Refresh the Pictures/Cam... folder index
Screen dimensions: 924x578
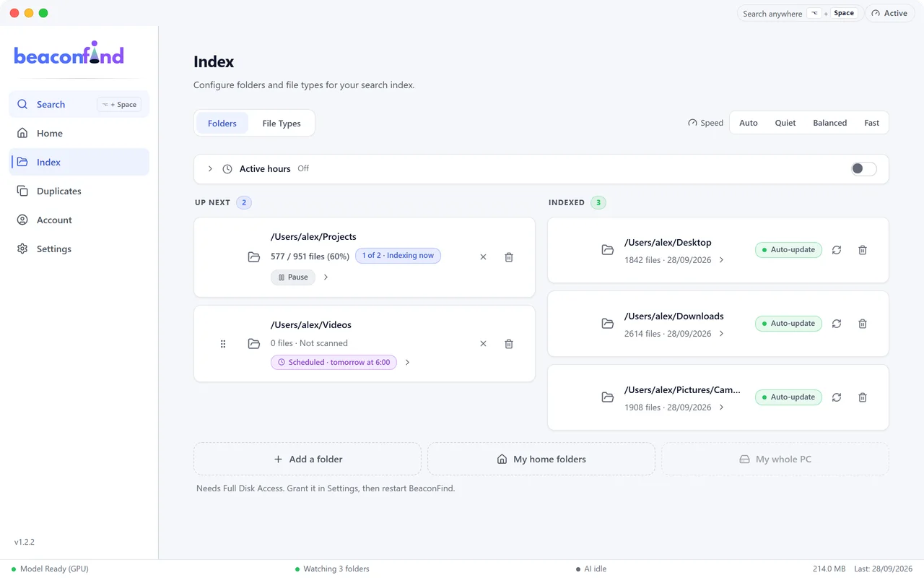click(837, 397)
